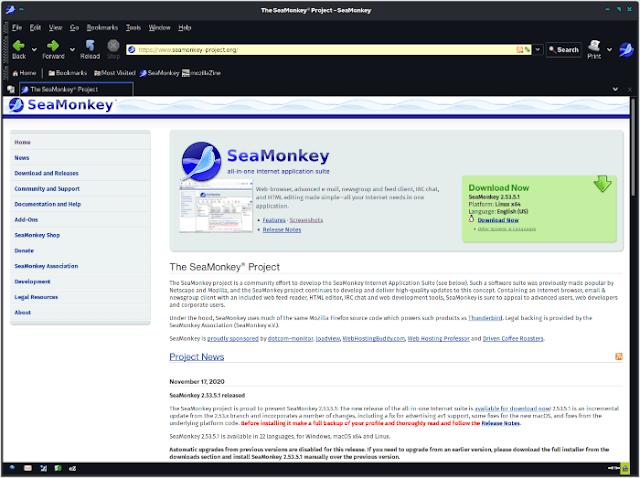Open Address Book from the status bar
This screenshot has height=478, width=640.
pos(58,468)
